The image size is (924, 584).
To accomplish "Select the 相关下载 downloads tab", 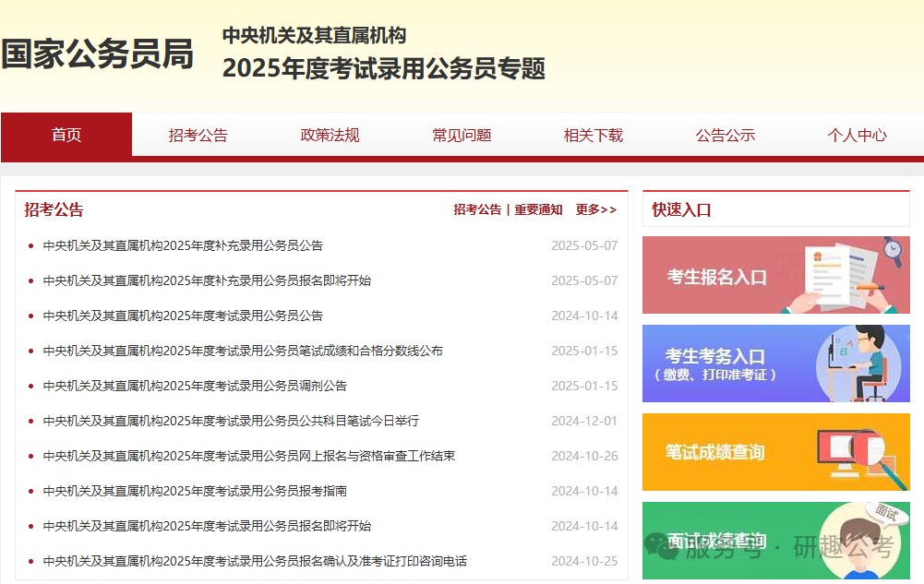I will tap(594, 135).
